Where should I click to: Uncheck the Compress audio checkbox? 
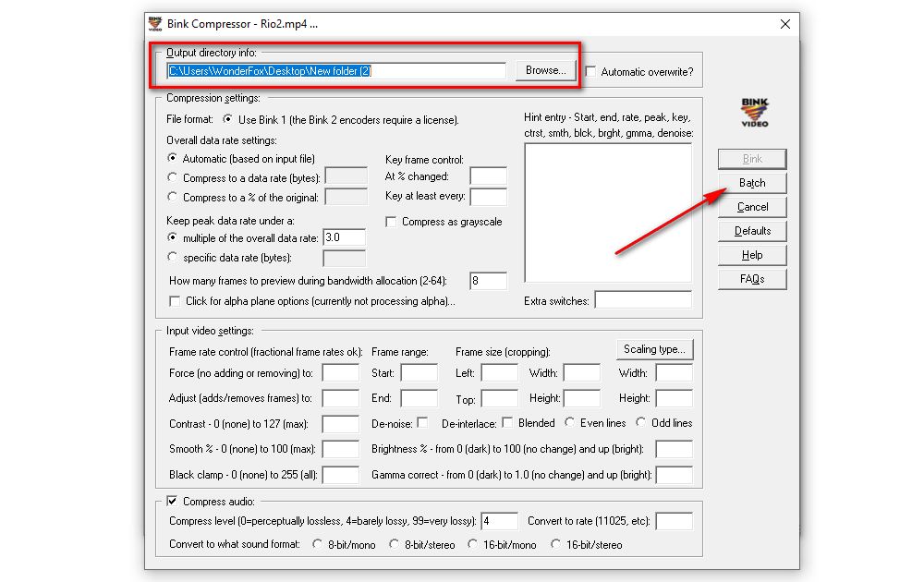(x=172, y=502)
